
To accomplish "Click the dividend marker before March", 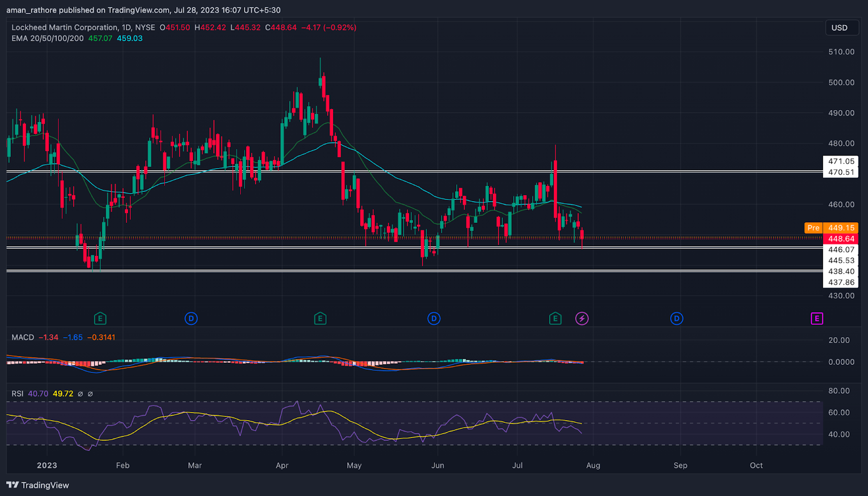I will click(191, 318).
